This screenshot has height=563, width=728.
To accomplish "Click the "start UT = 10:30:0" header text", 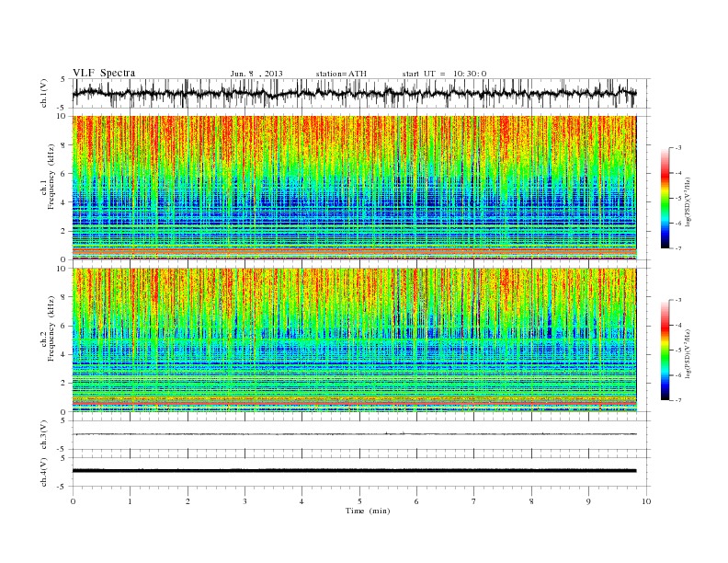I will pos(444,74).
